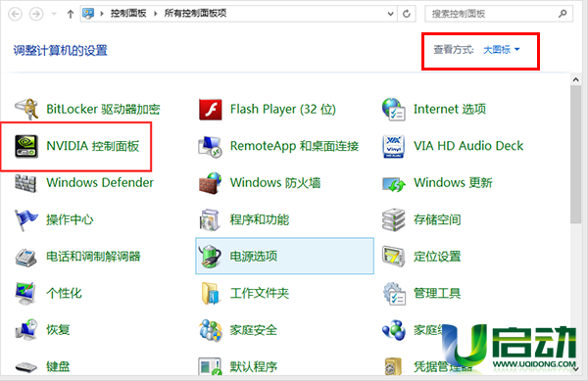Screen dimensions: 588x381
Task: Click the scrollbar up arrow
Action: coord(575,79)
